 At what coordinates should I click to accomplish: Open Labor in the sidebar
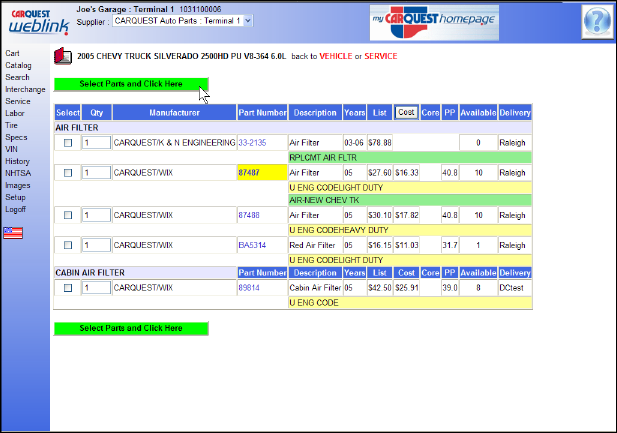(x=15, y=113)
